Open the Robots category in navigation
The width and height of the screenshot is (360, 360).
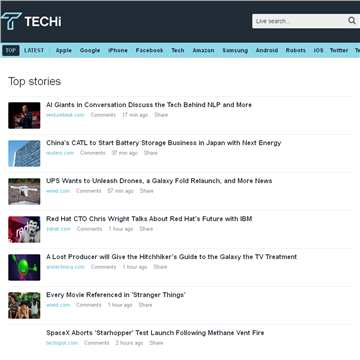296,50
